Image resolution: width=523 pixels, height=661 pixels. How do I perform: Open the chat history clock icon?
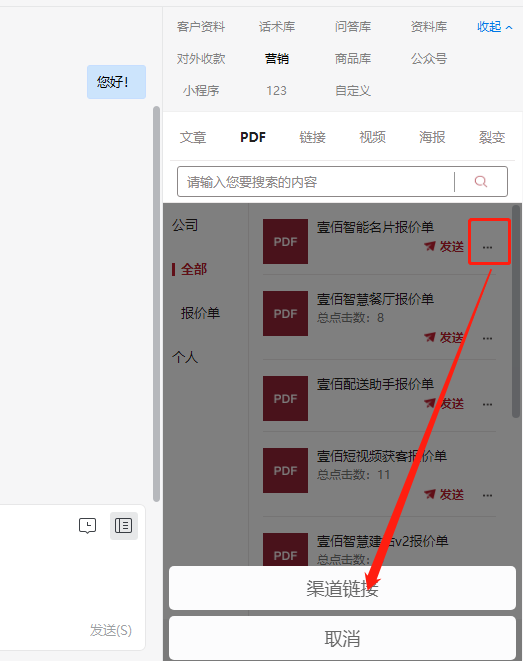coord(87,526)
